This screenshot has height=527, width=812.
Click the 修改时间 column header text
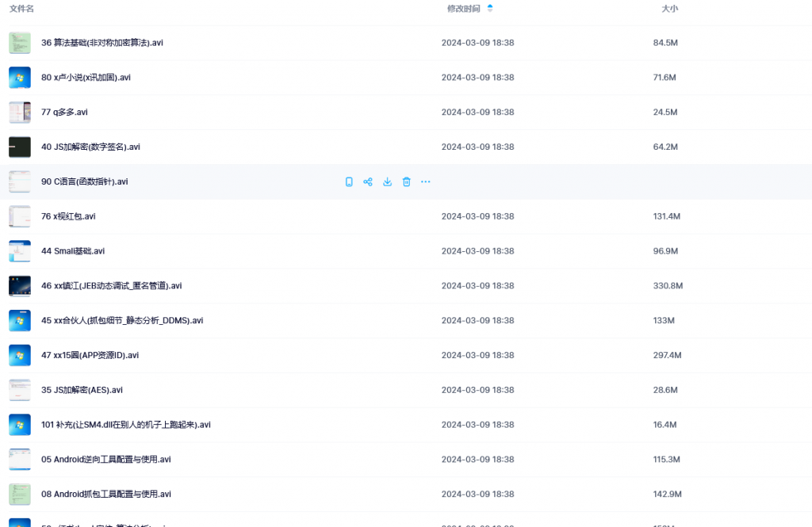[x=463, y=8]
